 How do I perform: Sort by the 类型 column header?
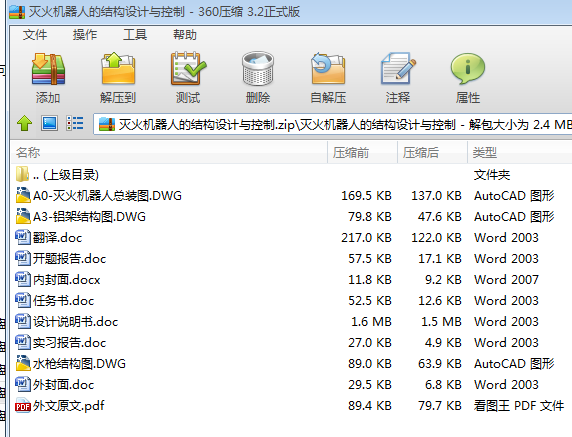520,152
